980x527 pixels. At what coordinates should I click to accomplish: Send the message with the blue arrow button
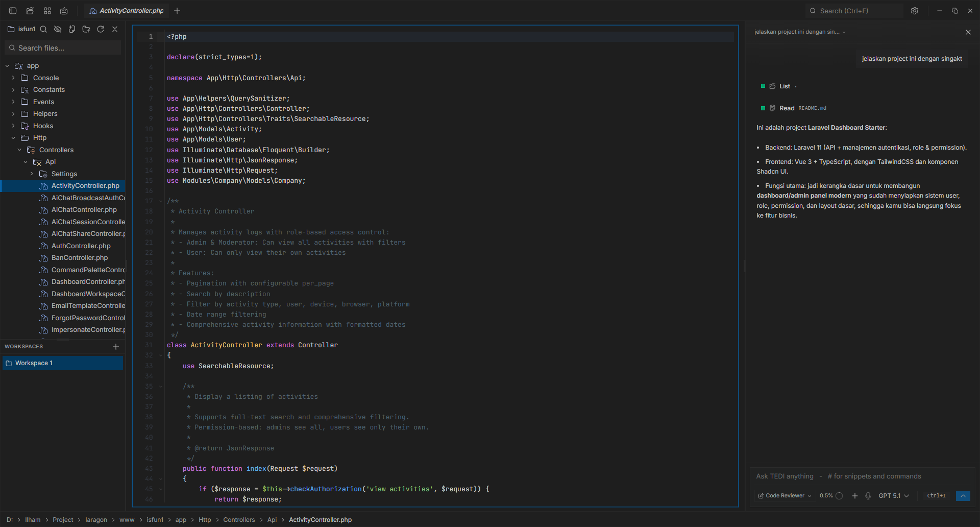pyautogui.click(x=963, y=496)
